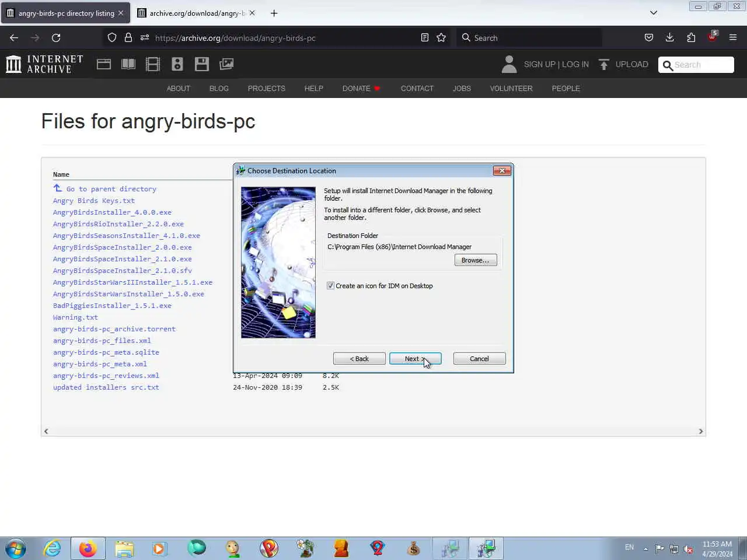Open the Pocket save icon
The width and height of the screenshot is (747, 560).
click(x=649, y=37)
